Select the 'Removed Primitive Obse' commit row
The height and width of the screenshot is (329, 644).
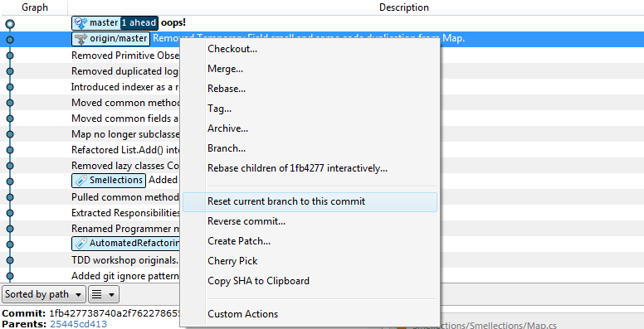[90, 56]
